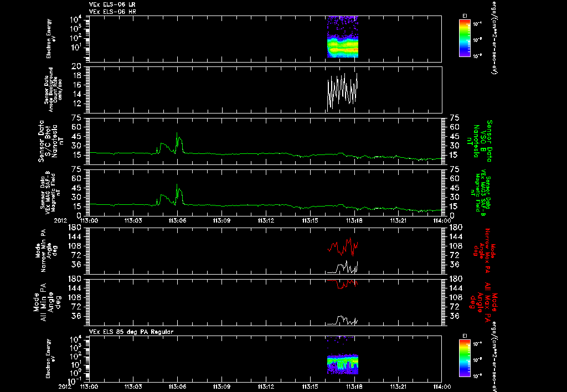Click '113:15' on the middle time axis
Image resolution: width=567 pixels, height=392 pixels.
310,220
